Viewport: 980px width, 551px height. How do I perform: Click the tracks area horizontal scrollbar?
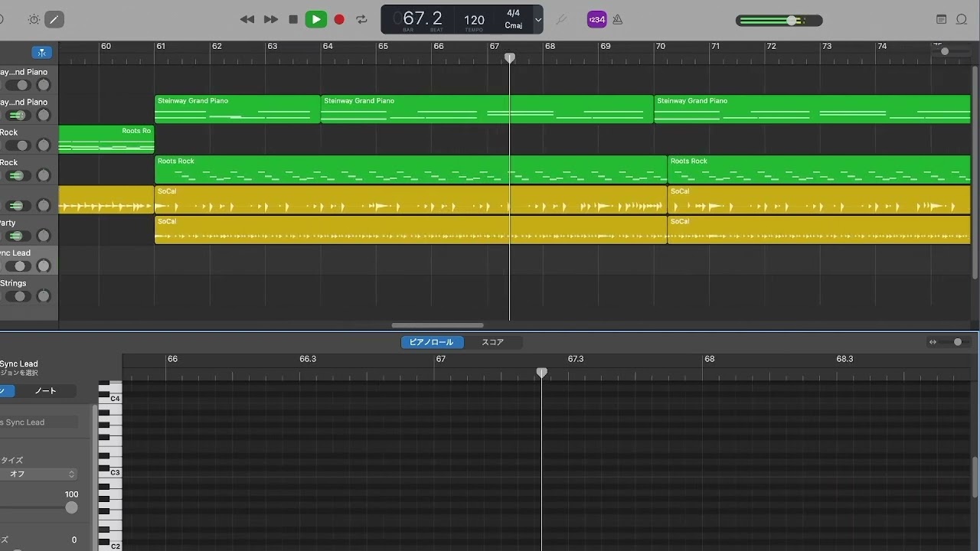pyautogui.click(x=437, y=325)
